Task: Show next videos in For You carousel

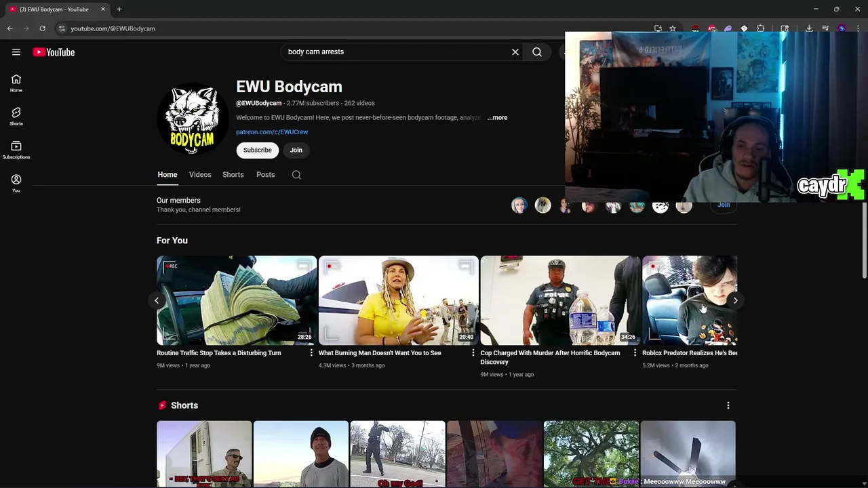Action: 736,300
